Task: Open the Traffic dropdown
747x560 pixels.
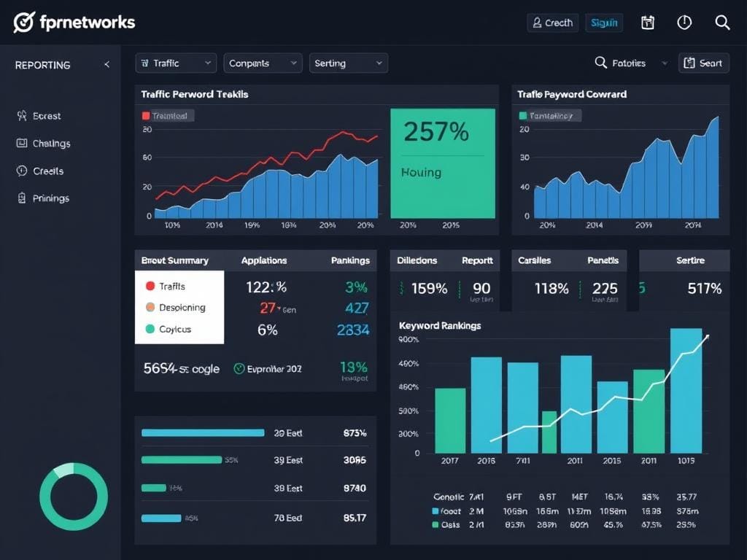Action: click(x=175, y=63)
